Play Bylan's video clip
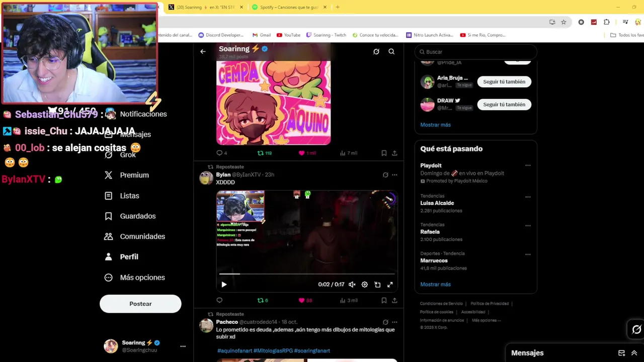644x362 pixels. click(224, 285)
